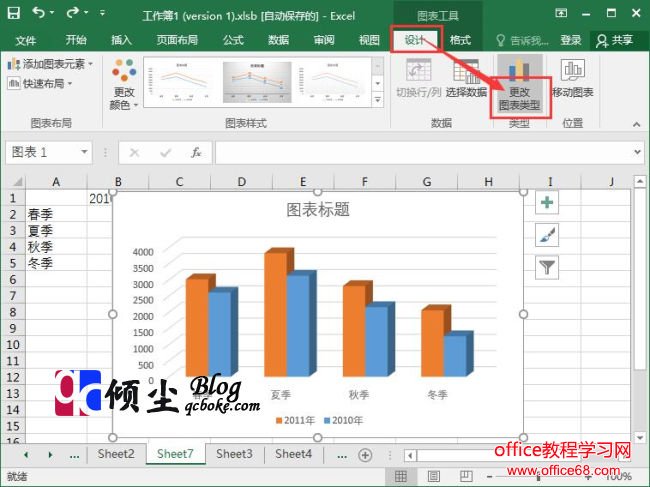Click the 登录 sign-in link
The width and height of the screenshot is (650, 487).
tap(571, 40)
